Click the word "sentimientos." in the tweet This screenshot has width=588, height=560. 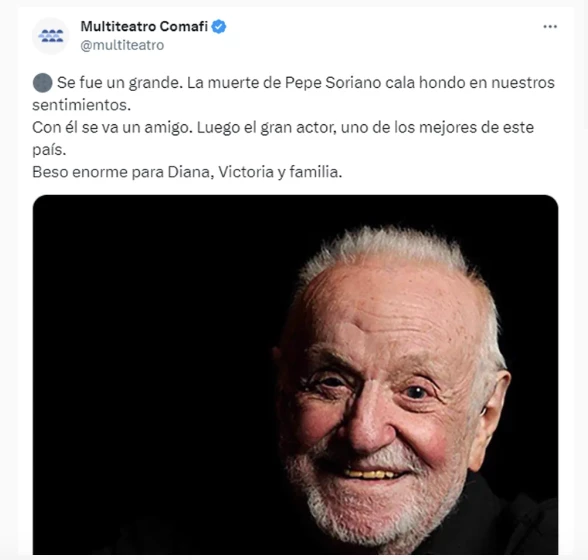(x=81, y=105)
